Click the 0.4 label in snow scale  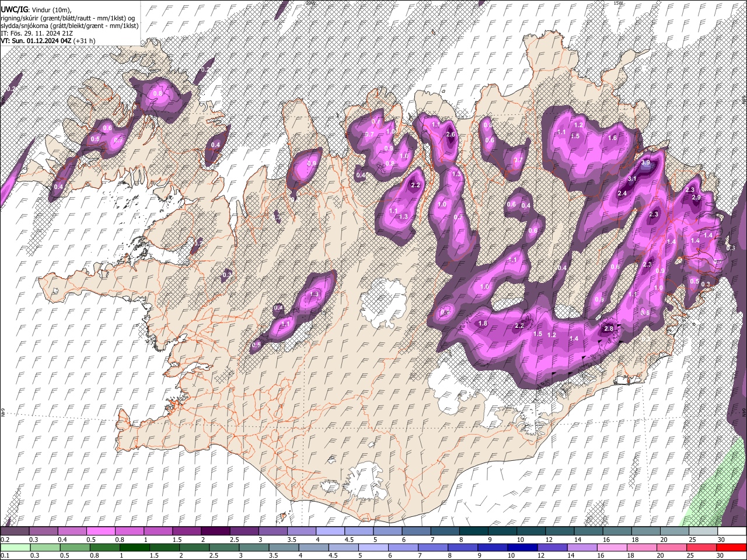pos(62,540)
